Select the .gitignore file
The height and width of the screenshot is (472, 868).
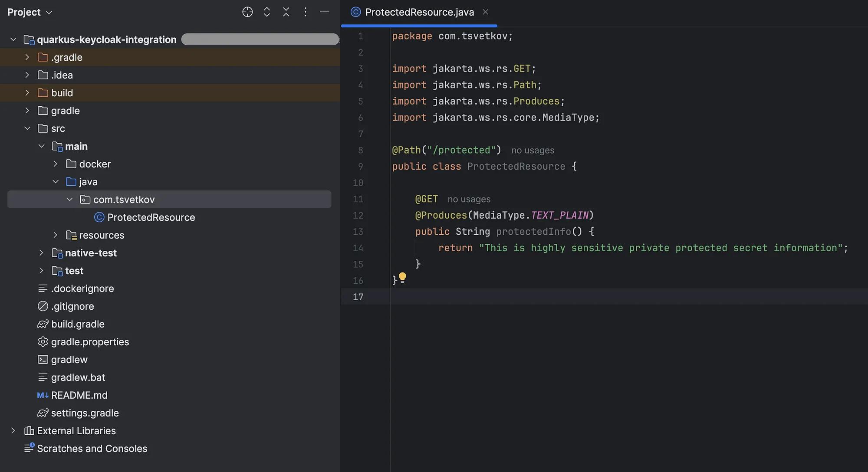[72, 306]
